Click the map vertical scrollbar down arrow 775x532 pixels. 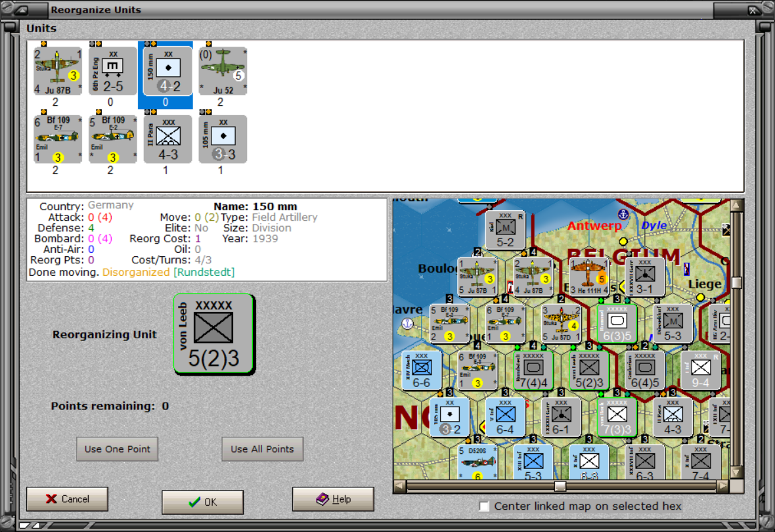[736, 473]
